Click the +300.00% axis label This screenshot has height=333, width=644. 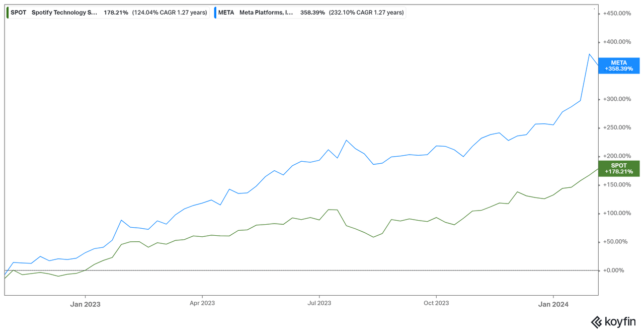[x=616, y=99]
